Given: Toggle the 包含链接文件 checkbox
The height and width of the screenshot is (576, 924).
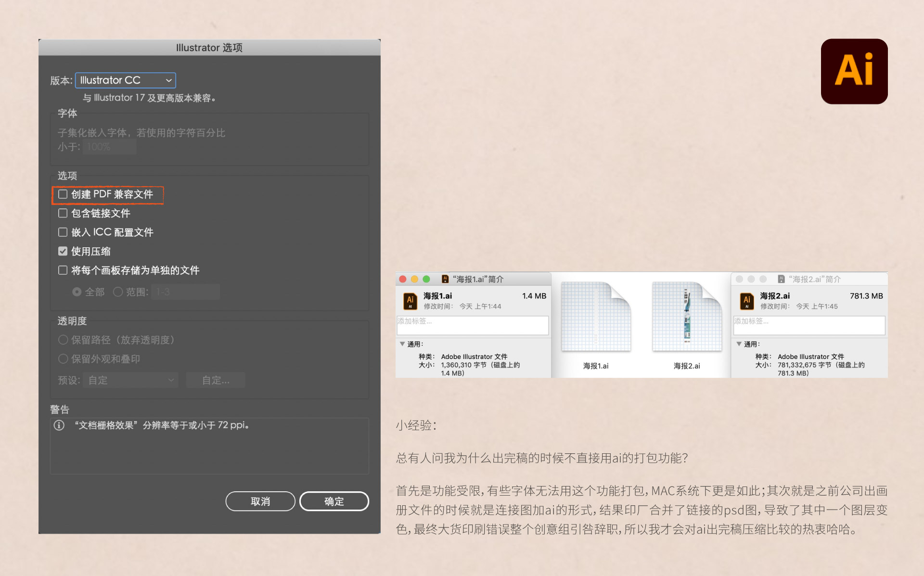Looking at the screenshot, I should pos(63,213).
